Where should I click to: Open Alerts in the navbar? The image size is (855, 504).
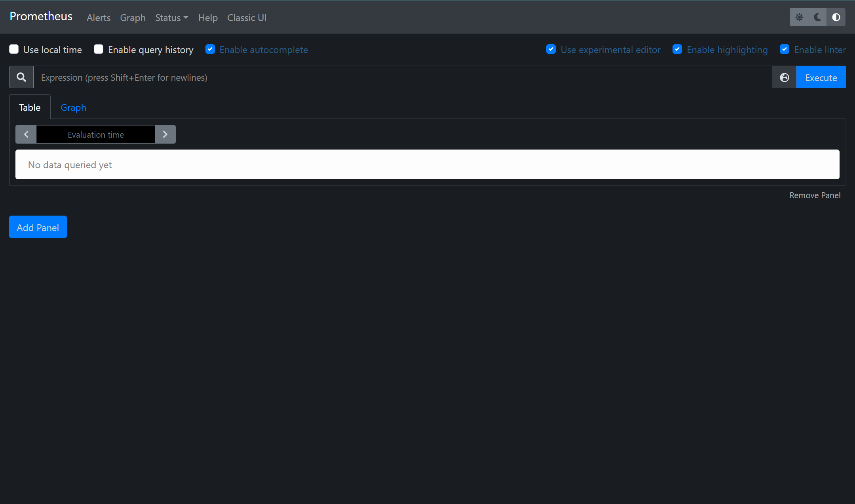tap(99, 18)
